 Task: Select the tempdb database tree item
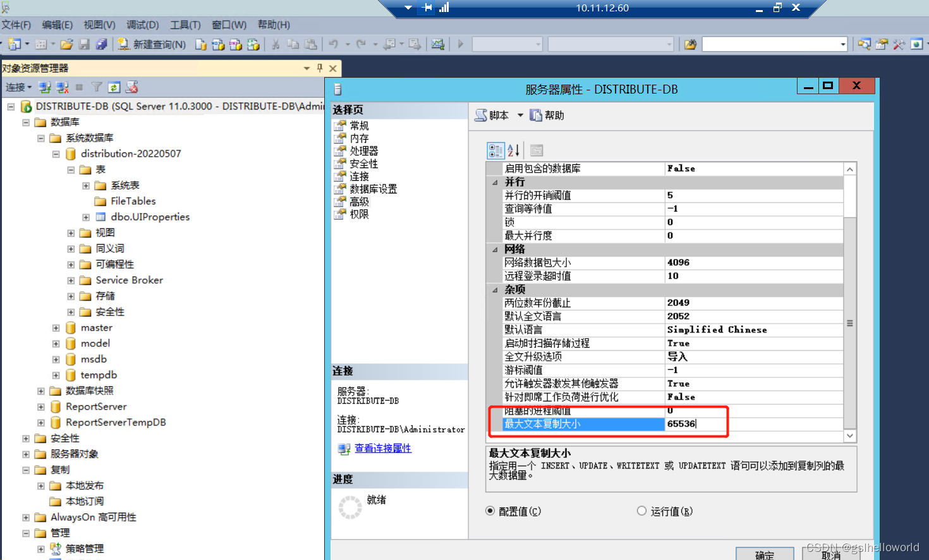pos(99,375)
